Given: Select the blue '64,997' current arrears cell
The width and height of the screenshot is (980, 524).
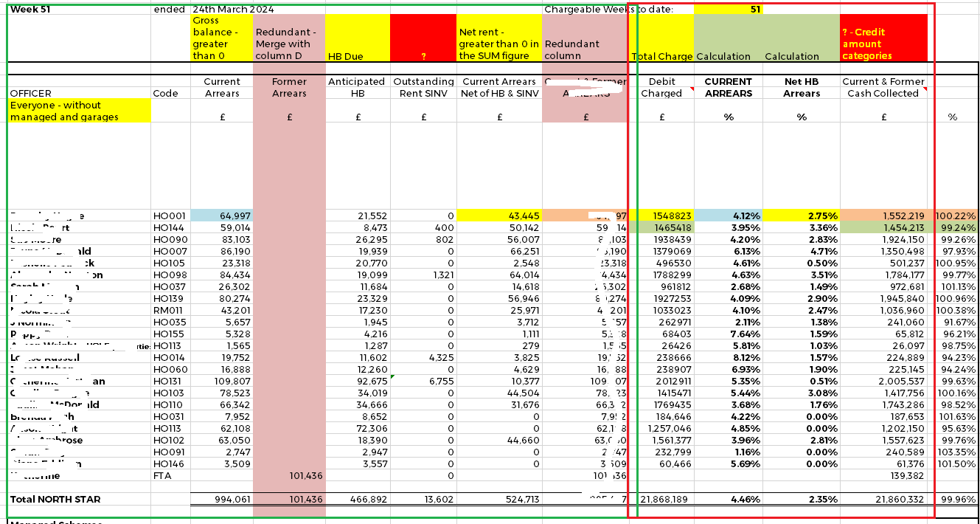Looking at the screenshot, I should click(x=220, y=216).
